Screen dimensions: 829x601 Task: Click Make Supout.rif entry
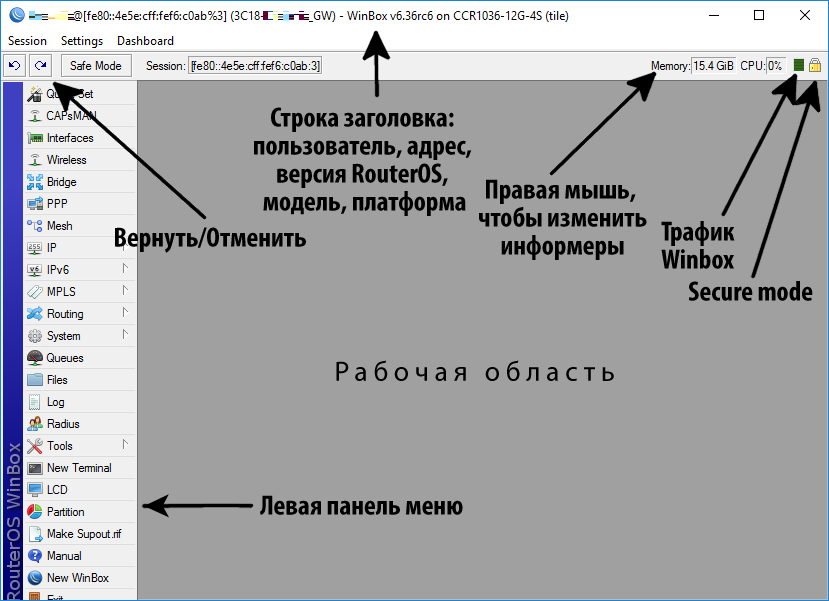click(82, 534)
